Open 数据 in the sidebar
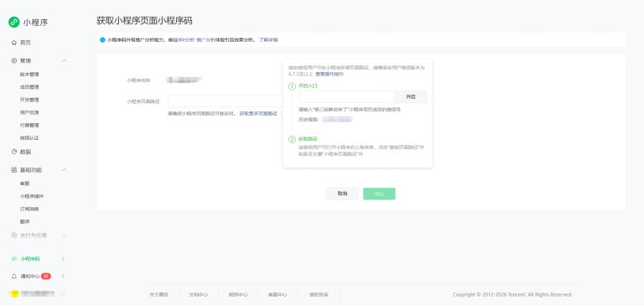Image resolution: width=644 pixels, height=305 pixels. point(25,152)
